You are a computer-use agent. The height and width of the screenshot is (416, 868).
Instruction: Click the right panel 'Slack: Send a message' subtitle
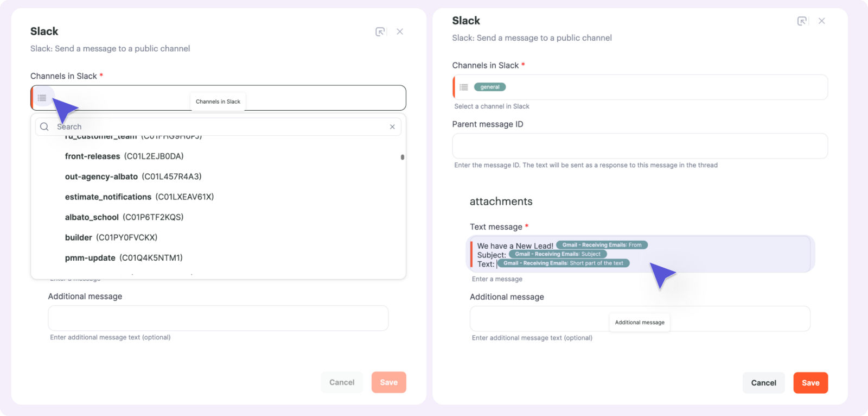[532, 38]
